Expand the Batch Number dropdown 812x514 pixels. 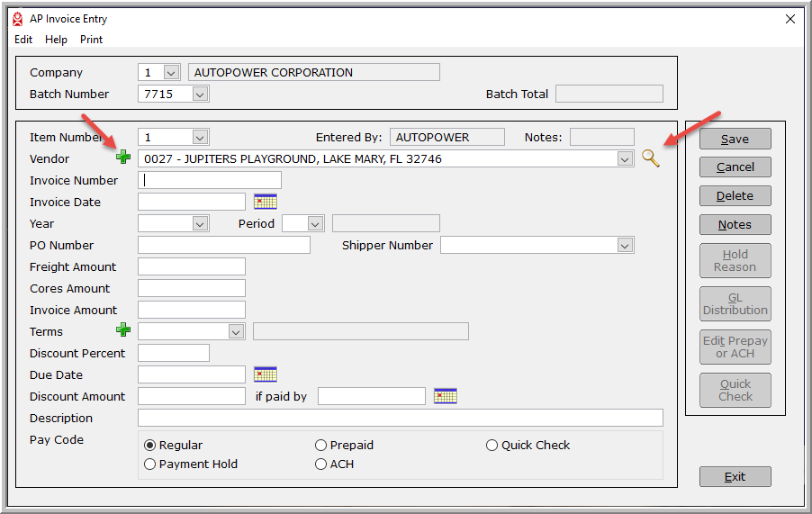[x=200, y=94]
